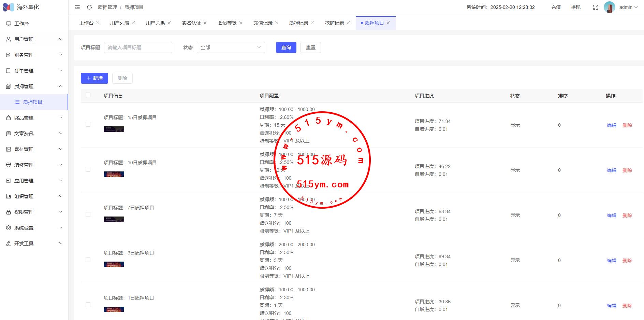Viewport: 644px width, 320px height.
Task: Focus the 项目标题 search input field
Action: [138, 47]
